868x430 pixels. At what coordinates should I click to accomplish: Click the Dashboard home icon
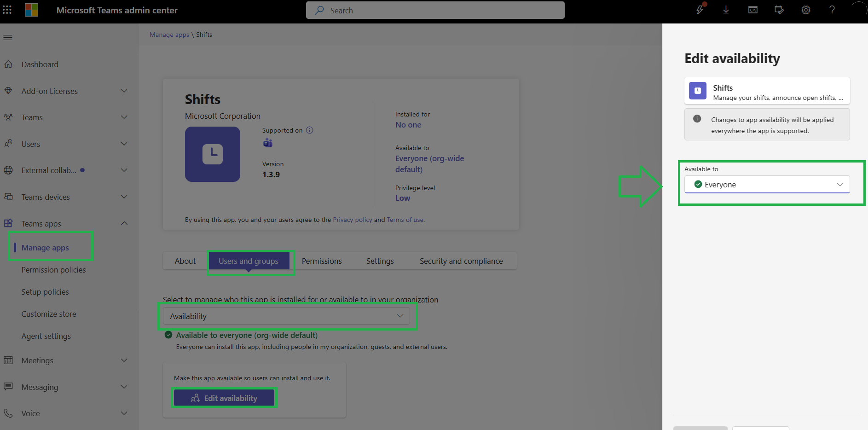(8, 64)
